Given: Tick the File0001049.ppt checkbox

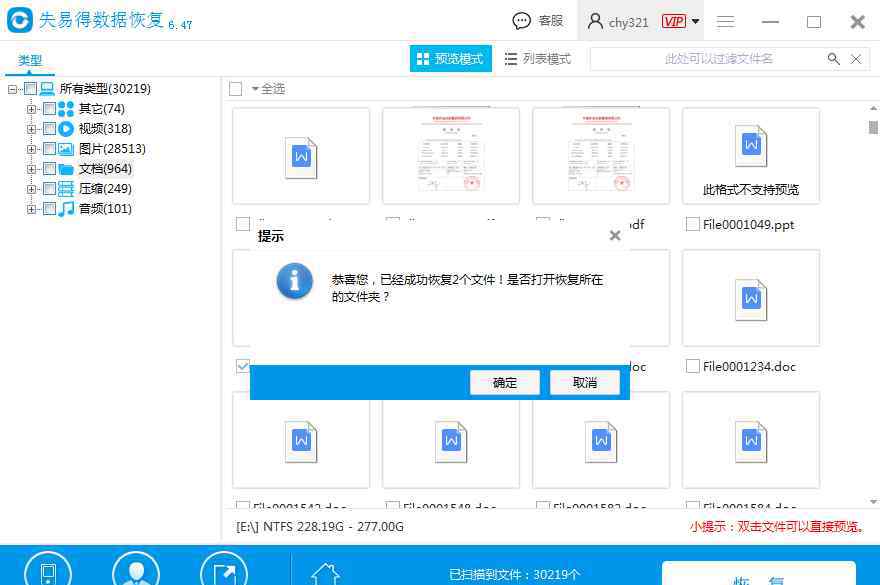Looking at the screenshot, I should pyautogui.click(x=692, y=225).
